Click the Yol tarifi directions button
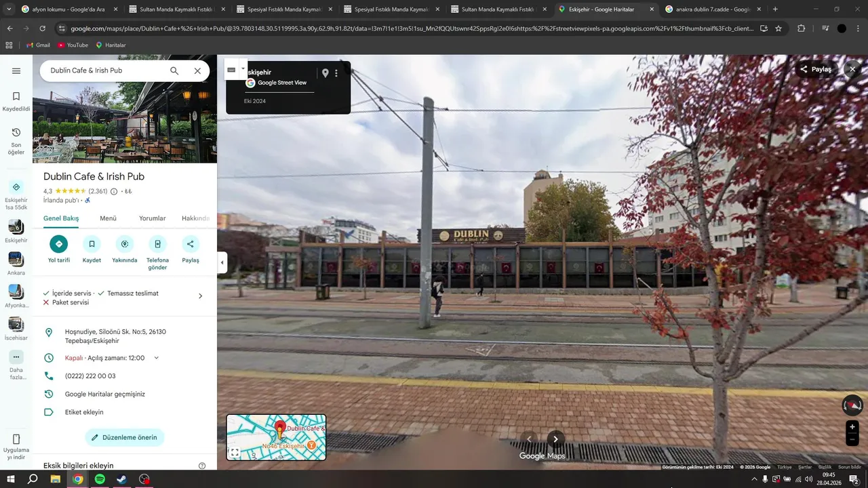 [59, 249]
